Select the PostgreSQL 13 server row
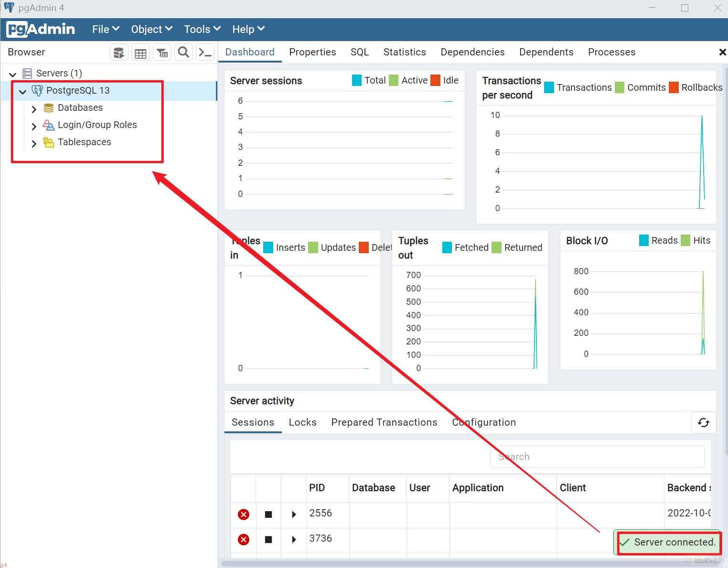The width and height of the screenshot is (728, 568). (109, 91)
